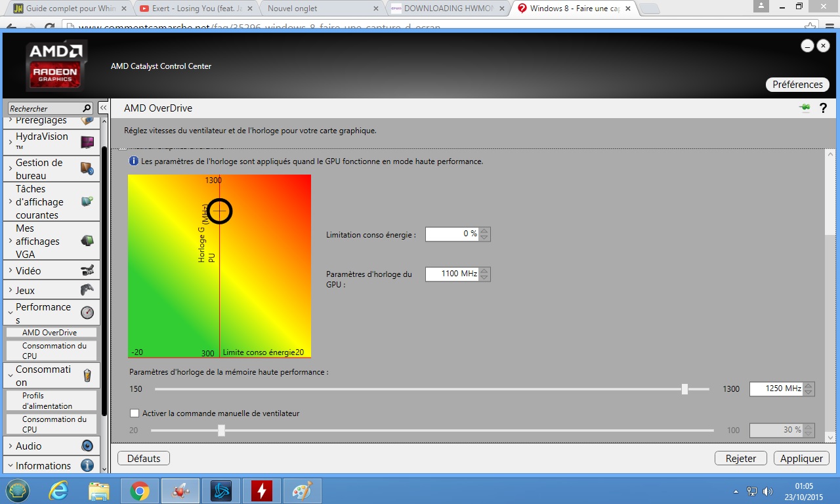This screenshot has width=840, height=504.
Task: Open the Battle.net taskbar icon
Action: (x=221, y=490)
